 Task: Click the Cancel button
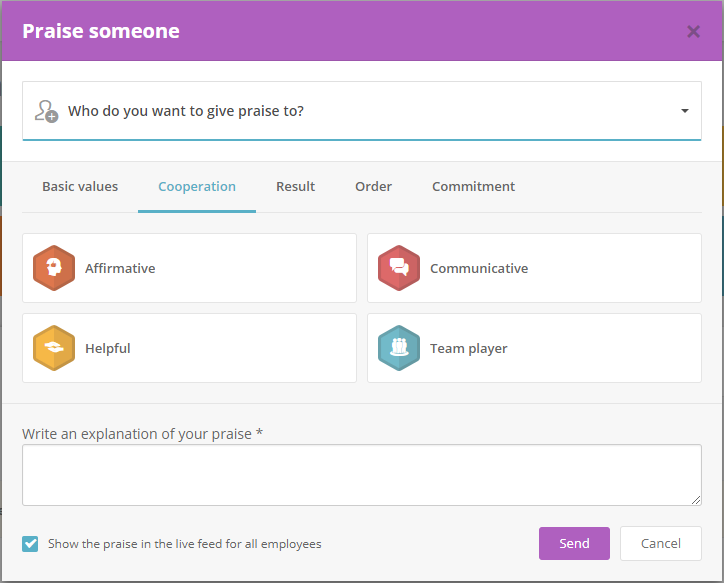[661, 543]
